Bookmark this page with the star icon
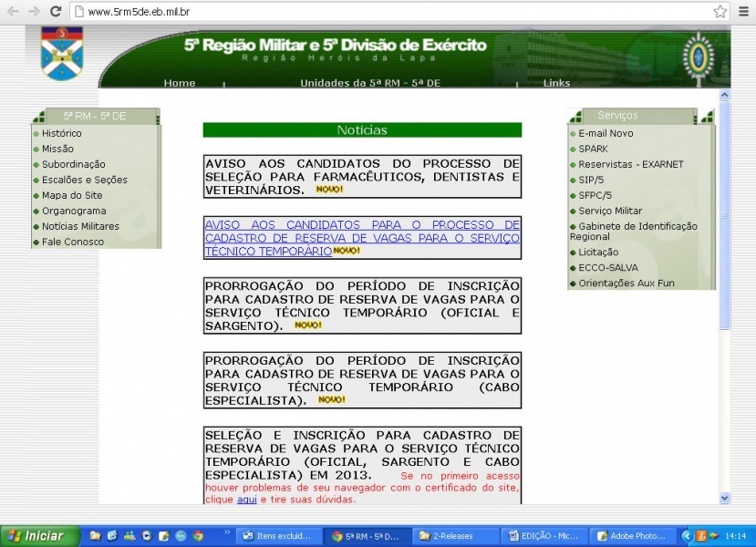The image size is (756, 547). tap(720, 12)
